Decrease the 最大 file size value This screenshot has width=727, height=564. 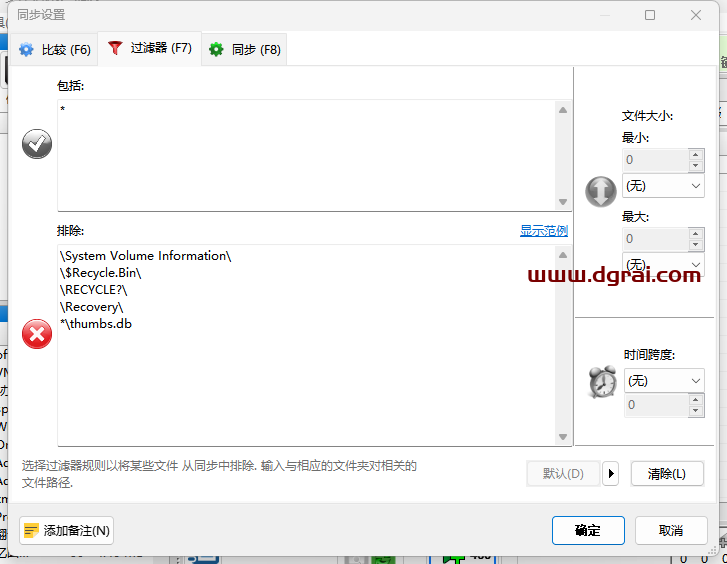695,245
